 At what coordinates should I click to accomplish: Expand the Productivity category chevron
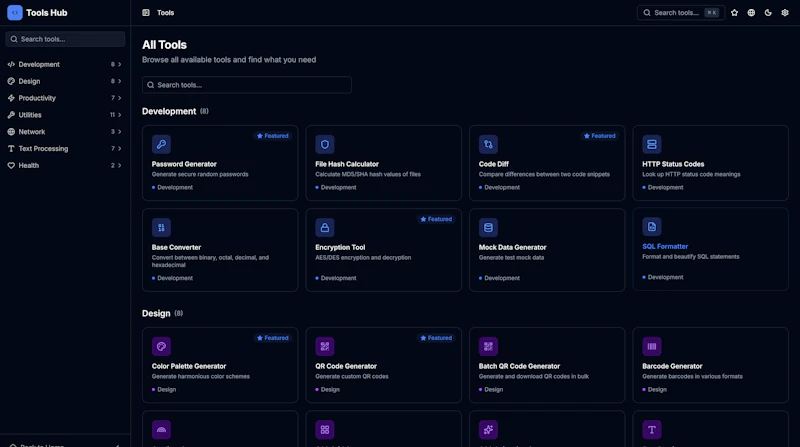(x=119, y=98)
